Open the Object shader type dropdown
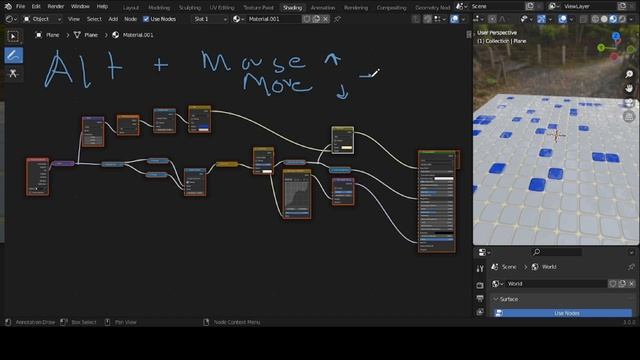 tap(42, 19)
